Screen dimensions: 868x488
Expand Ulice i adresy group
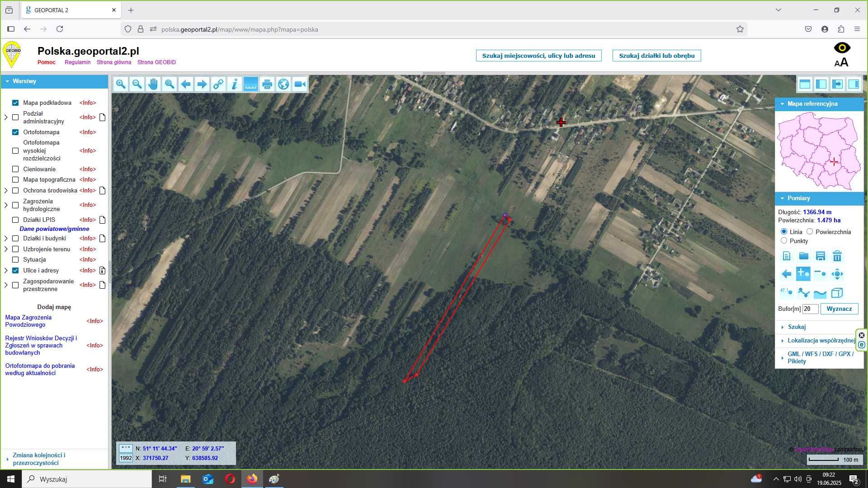pos(6,271)
